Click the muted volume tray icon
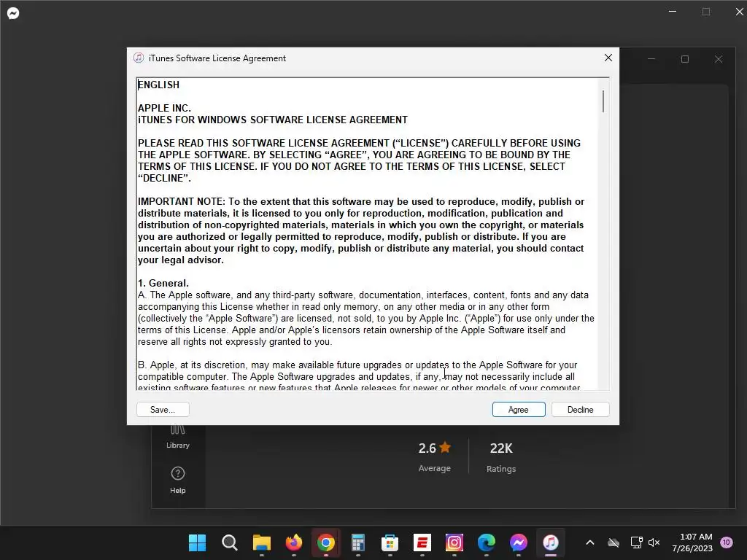 coord(654,542)
